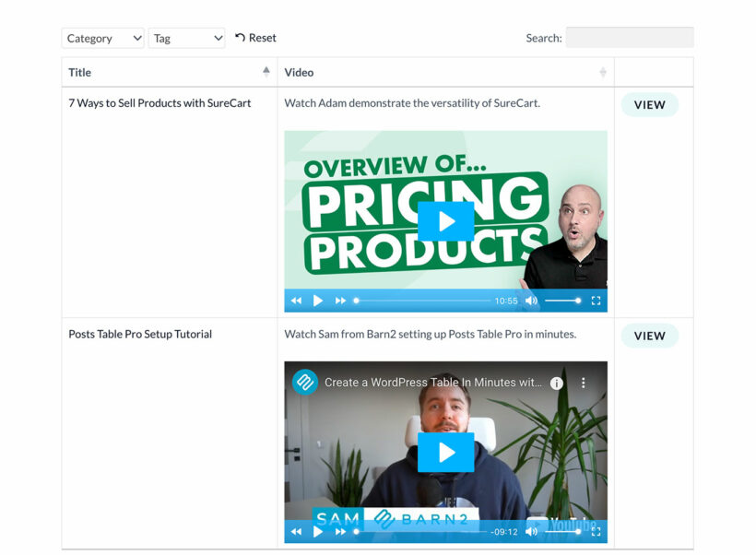Adjust the SureCart video volume slider
The width and height of the screenshot is (756, 555).
pyautogui.click(x=562, y=301)
